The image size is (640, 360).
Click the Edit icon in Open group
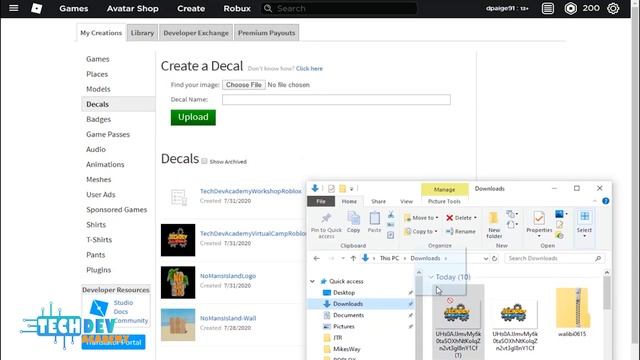coord(560,225)
